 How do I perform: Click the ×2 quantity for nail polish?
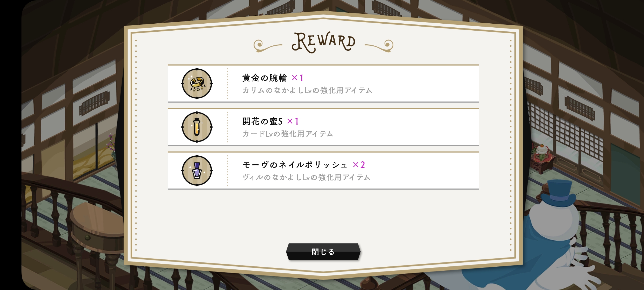point(359,165)
